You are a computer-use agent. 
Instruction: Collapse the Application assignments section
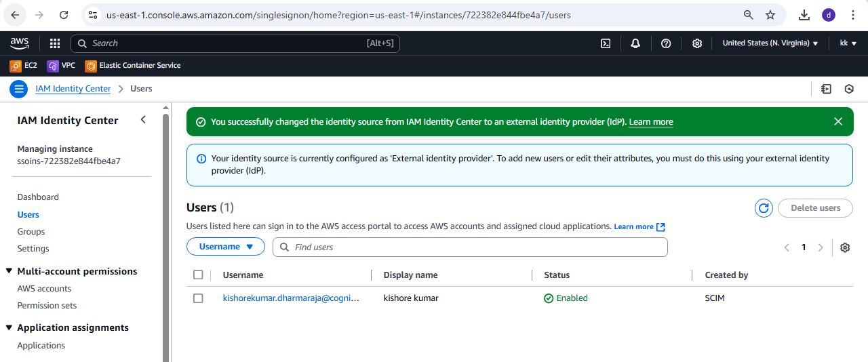click(x=9, y=327)
